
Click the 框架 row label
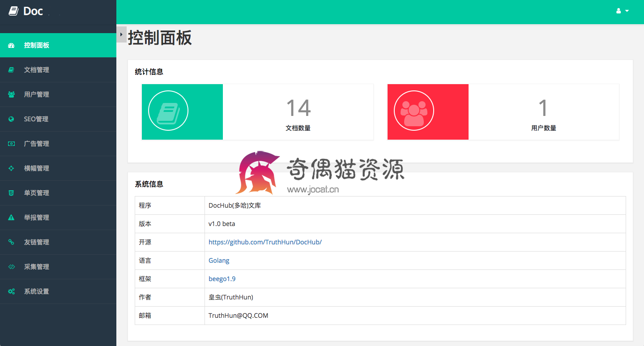point(145,279)
